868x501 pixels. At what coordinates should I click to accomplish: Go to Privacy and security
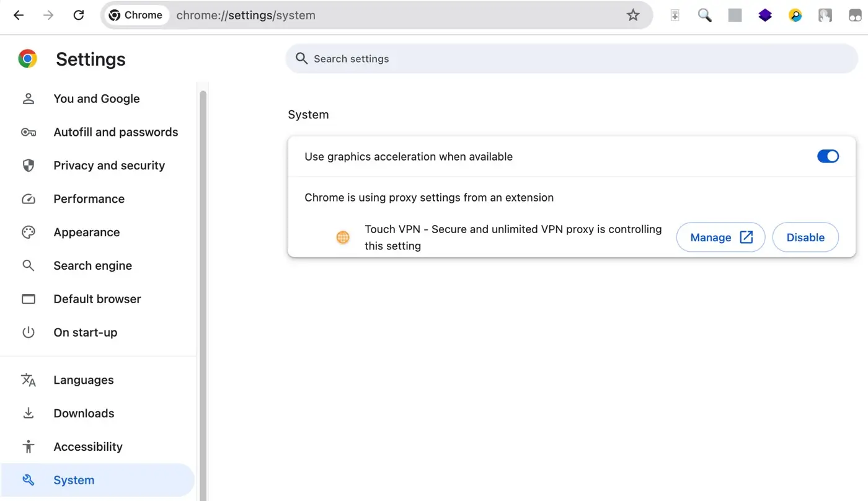point(98,166)
